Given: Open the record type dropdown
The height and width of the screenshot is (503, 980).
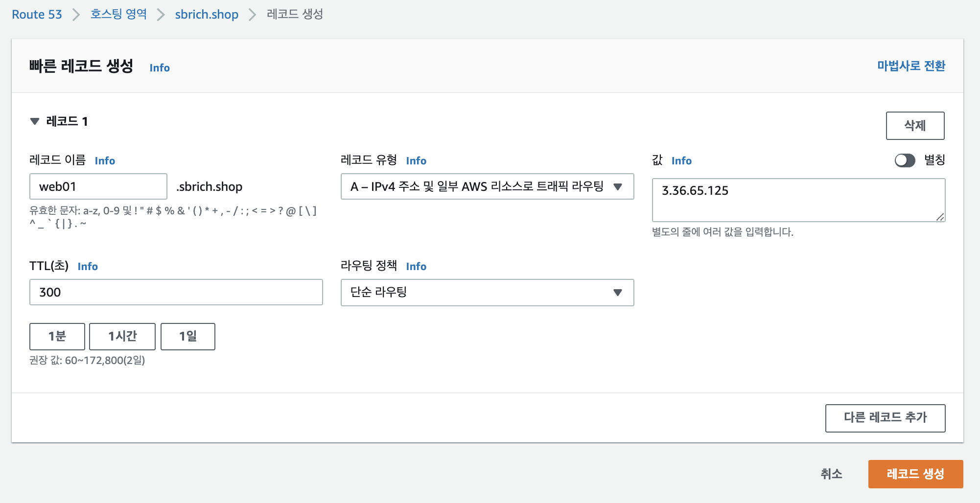Looking at the screenshot, I should [487, 186].
